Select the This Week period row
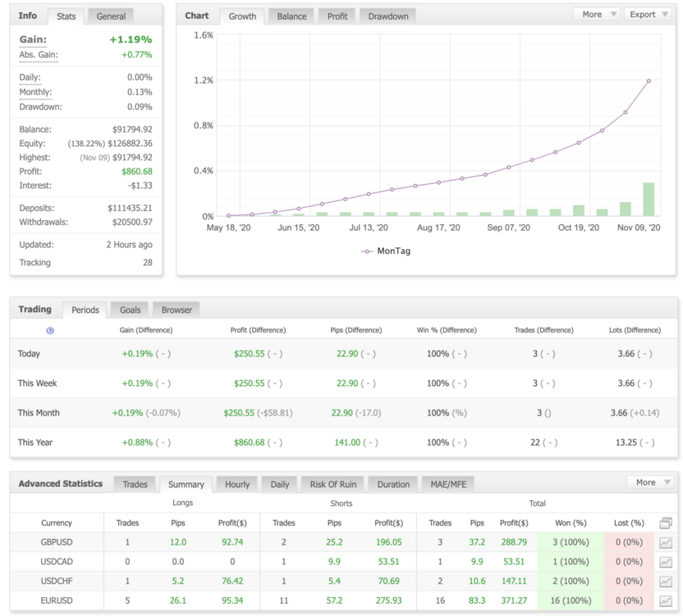683x616 pixels. (344, 384)
